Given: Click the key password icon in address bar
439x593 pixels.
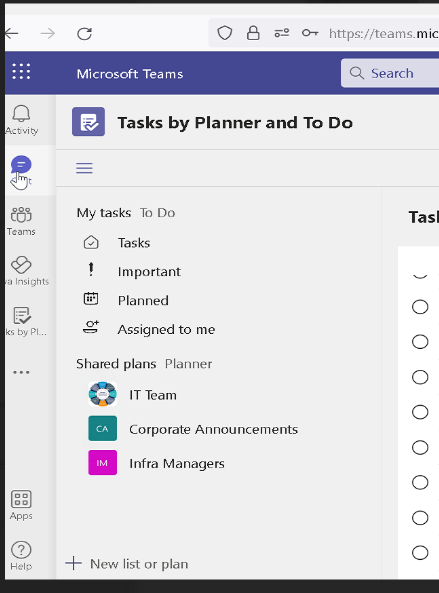Looking at the screenshot, I should point(310,33).
